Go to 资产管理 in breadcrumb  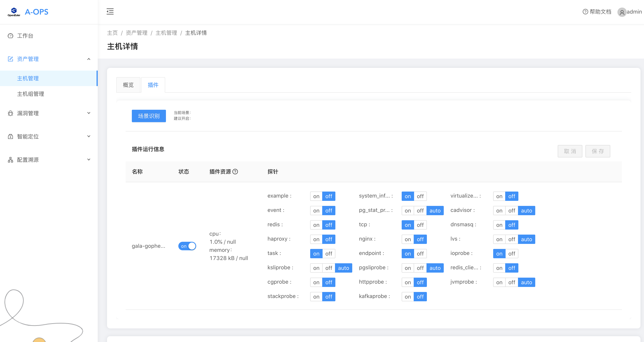coord(136,33)
